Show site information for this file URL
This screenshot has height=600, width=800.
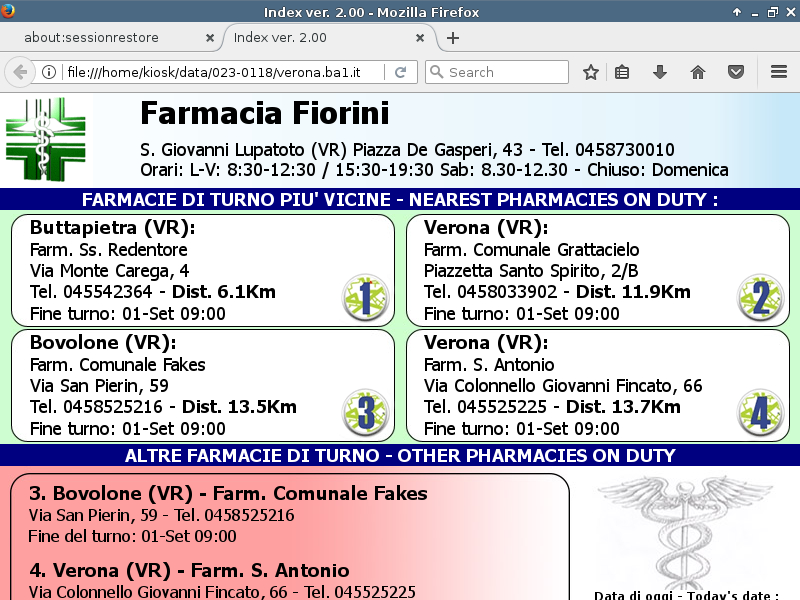pyautogui.click(x=48, y=72)
